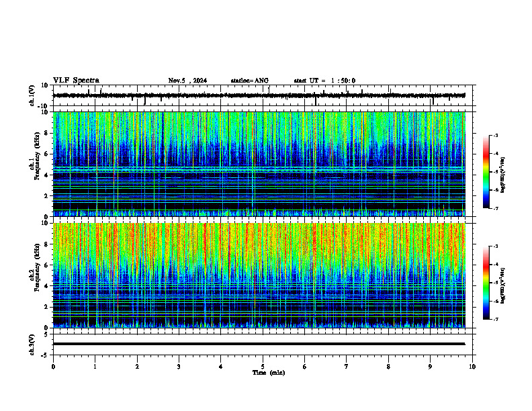Viewport: 532px width, 411px height.
Task: Click the "station=ANG" header label
Action: coord(250,81)
